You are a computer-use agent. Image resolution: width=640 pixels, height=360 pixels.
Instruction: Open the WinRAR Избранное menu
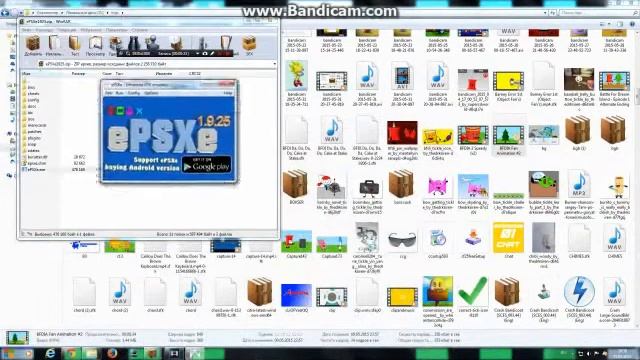[91, 30]
